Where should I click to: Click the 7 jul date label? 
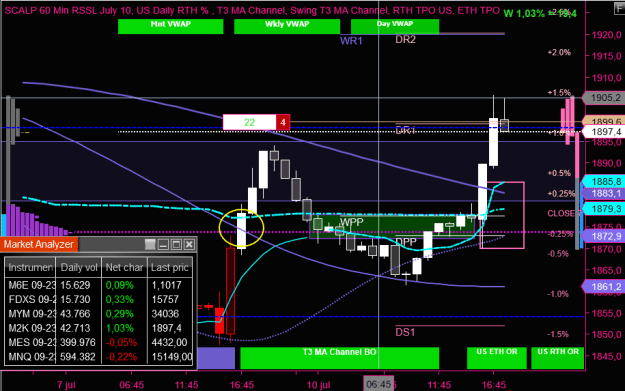point(66,385)
